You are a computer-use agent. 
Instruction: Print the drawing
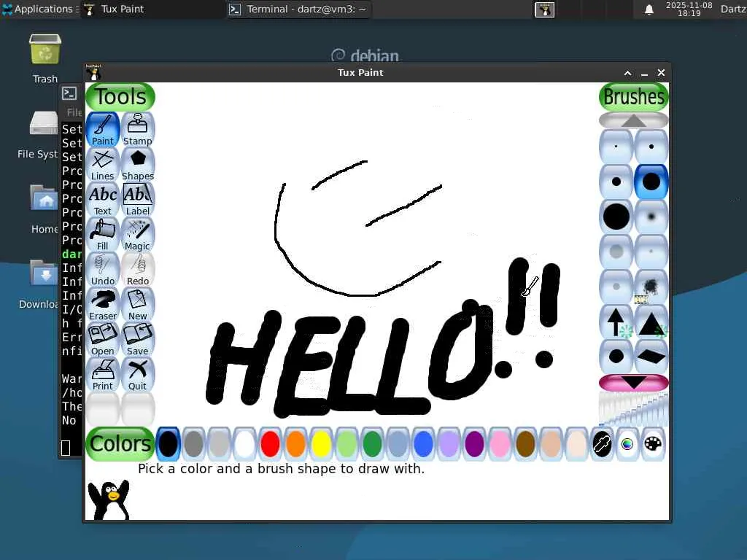[x=102, y=375]
